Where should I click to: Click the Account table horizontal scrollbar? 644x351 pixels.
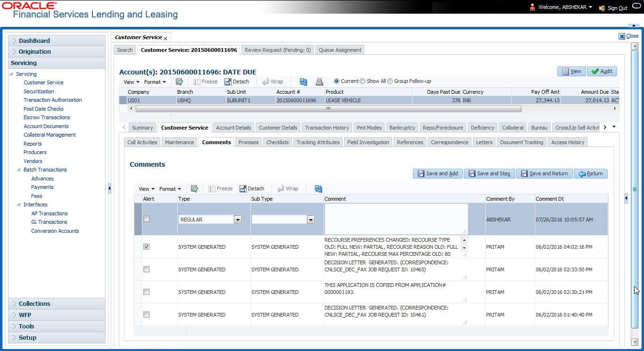tap(328, 108)
